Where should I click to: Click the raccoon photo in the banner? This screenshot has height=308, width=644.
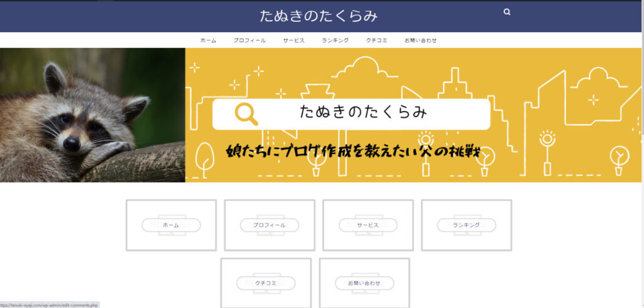pos(92,115)
